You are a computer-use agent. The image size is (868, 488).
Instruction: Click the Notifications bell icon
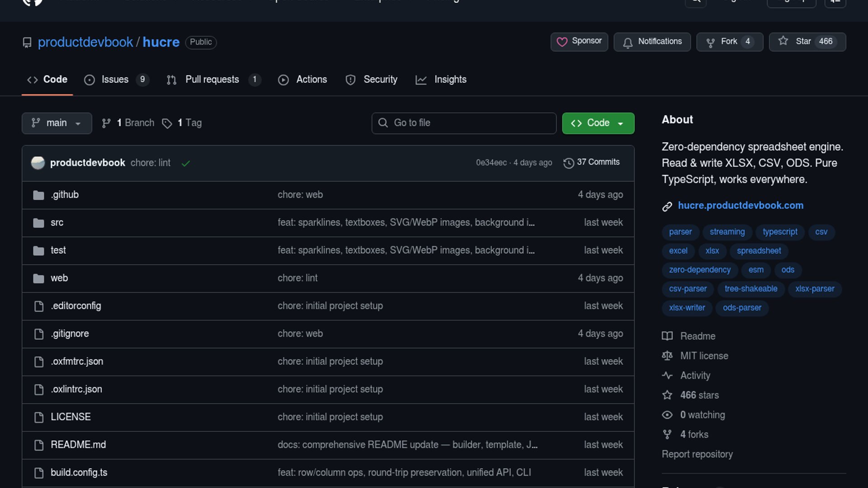coord(627,42)
